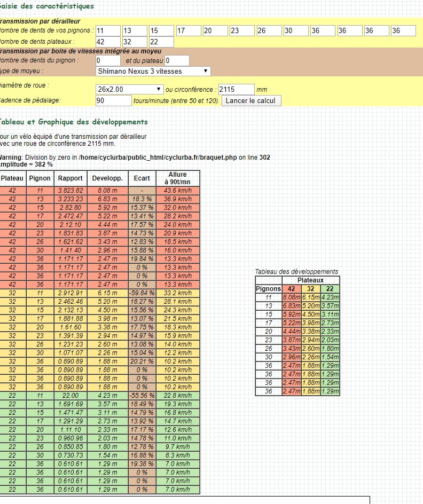Click the '2.03m' cell in small table
423x504 pixels.
tap(330, 340)
